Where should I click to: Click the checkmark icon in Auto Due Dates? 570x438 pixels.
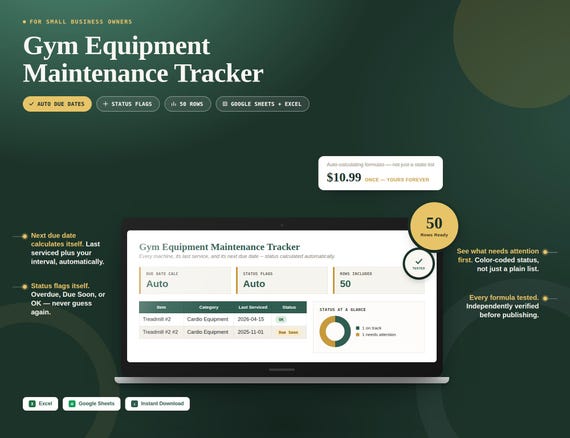click(31, 104)
